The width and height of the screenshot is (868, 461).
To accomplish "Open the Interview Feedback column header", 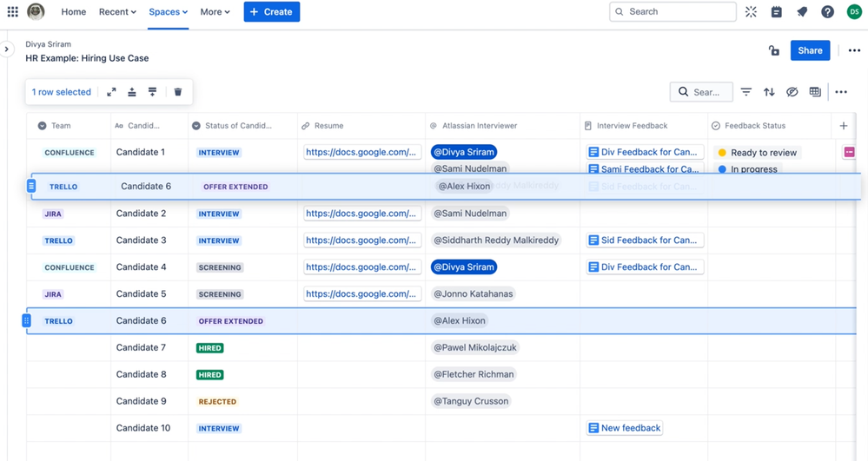I will pos(644,126).
